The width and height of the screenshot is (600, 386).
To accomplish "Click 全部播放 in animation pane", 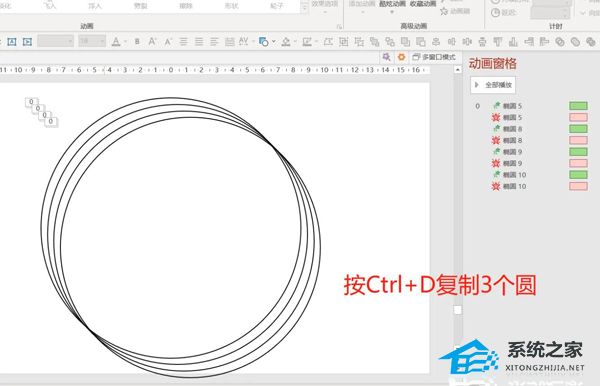I will tap(493, 85).
